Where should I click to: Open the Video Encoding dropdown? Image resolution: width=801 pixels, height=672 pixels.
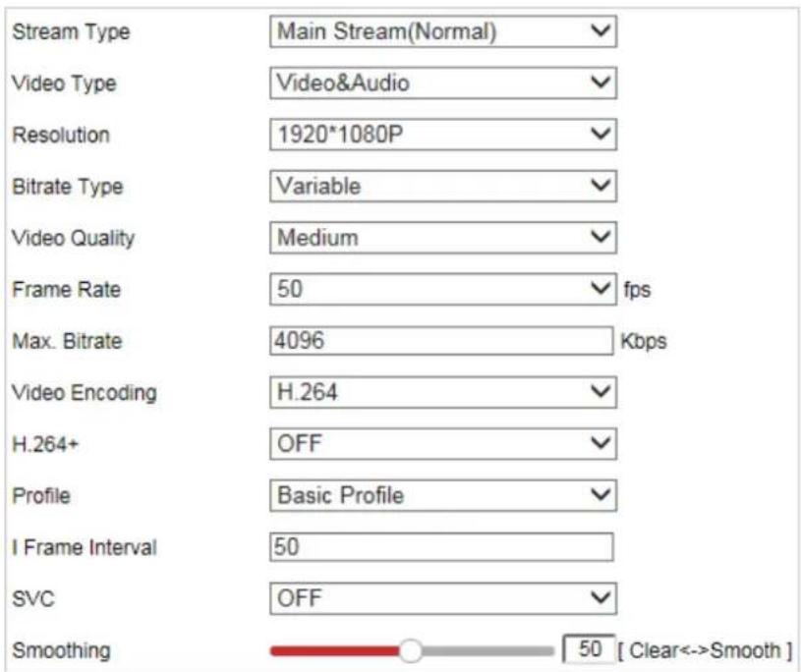coord(443,393)
